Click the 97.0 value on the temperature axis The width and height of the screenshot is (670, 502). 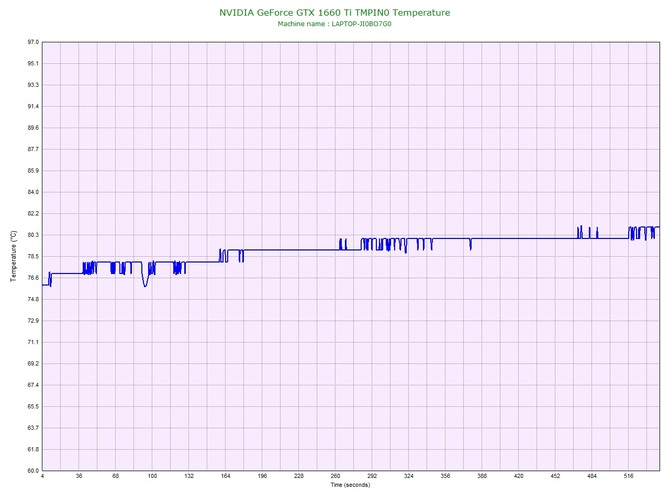(x=32, y=42)
